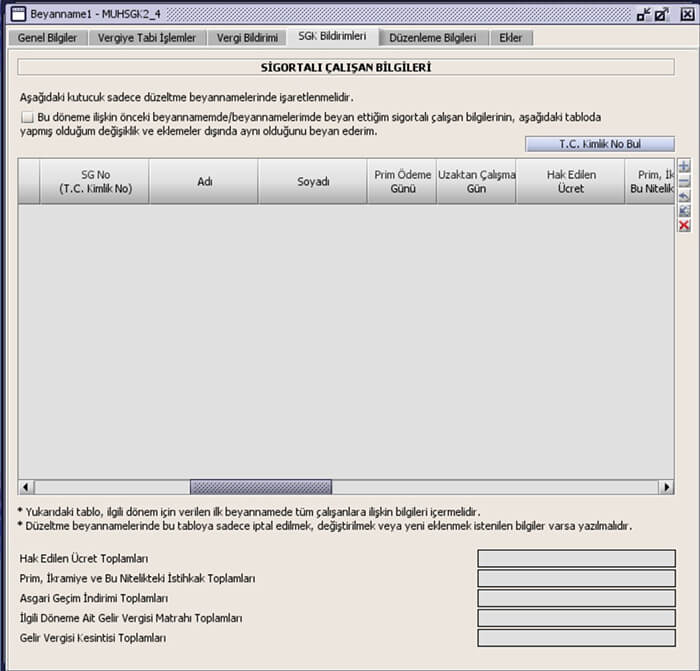Click the partially visible Prim, İkramiye column header
700x671 pixels.
(650, 182)
